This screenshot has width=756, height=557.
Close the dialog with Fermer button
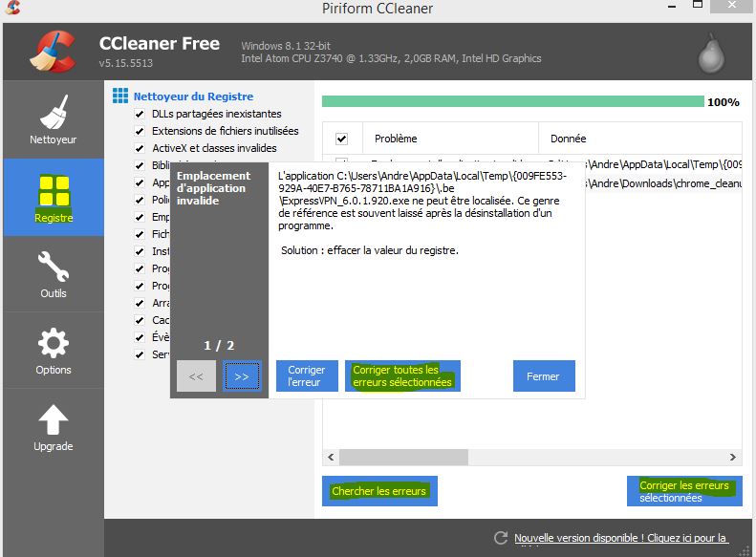tap(543, 375)
